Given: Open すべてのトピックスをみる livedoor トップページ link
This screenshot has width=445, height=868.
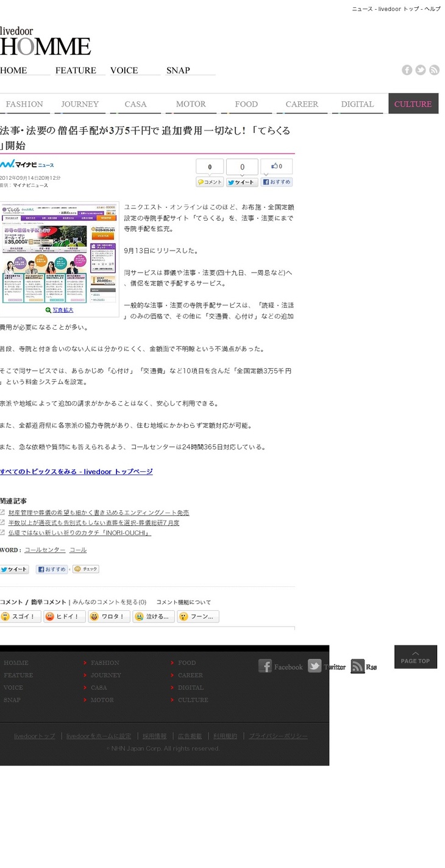Looking at the screenshot, I should coord(76,472).
